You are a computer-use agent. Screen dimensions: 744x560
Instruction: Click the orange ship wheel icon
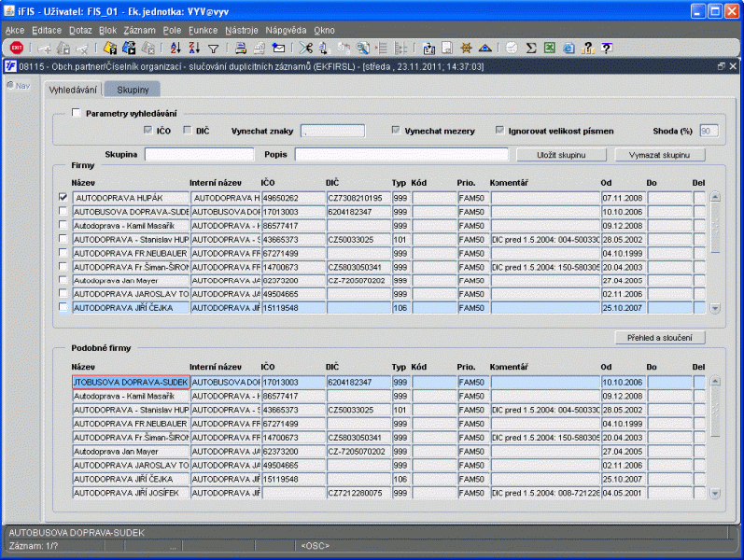pos(467,48)
